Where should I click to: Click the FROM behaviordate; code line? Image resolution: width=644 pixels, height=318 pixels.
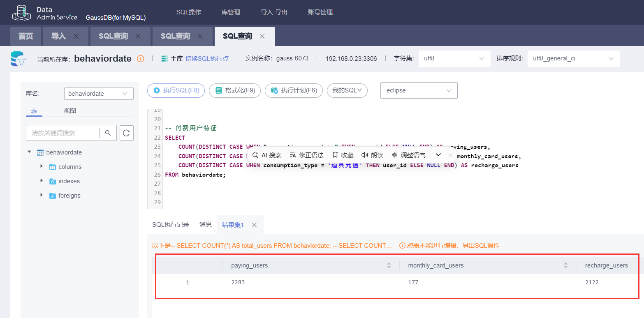(x=195, y=175)
